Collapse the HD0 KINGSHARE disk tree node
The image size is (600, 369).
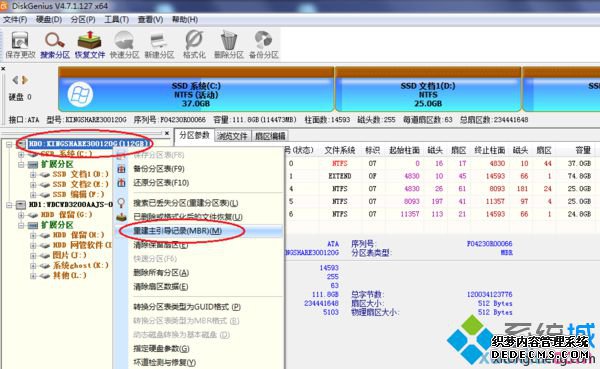click(x=8, y=144)
